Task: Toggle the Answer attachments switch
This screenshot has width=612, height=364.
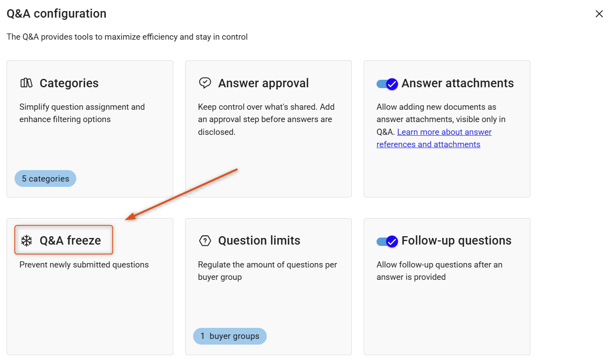Action: coord(387,84)
